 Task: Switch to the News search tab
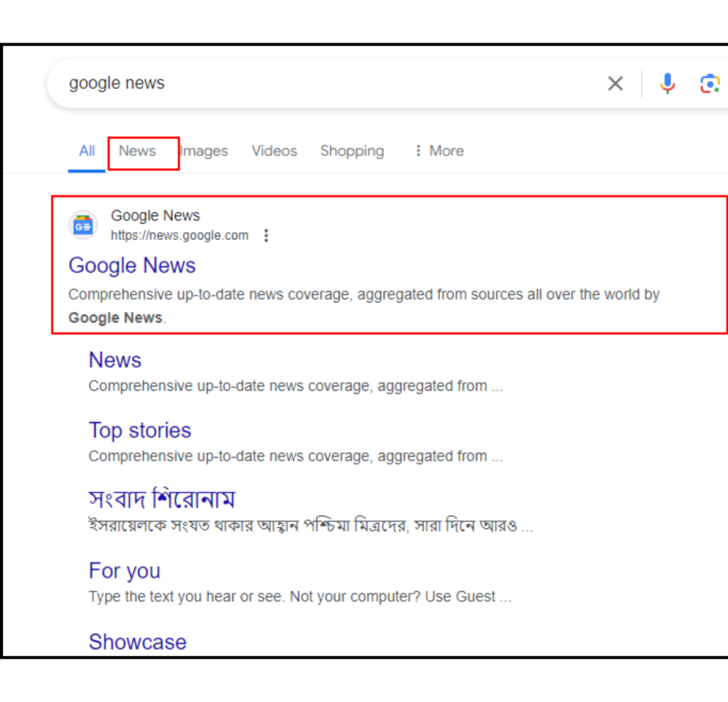[137, 151]
